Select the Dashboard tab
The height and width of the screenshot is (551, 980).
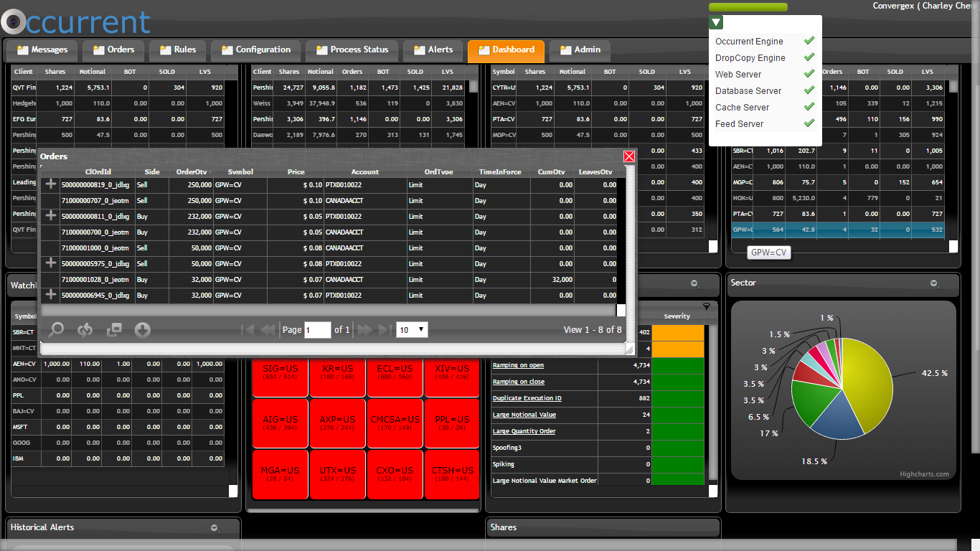(x=506, y=50)
